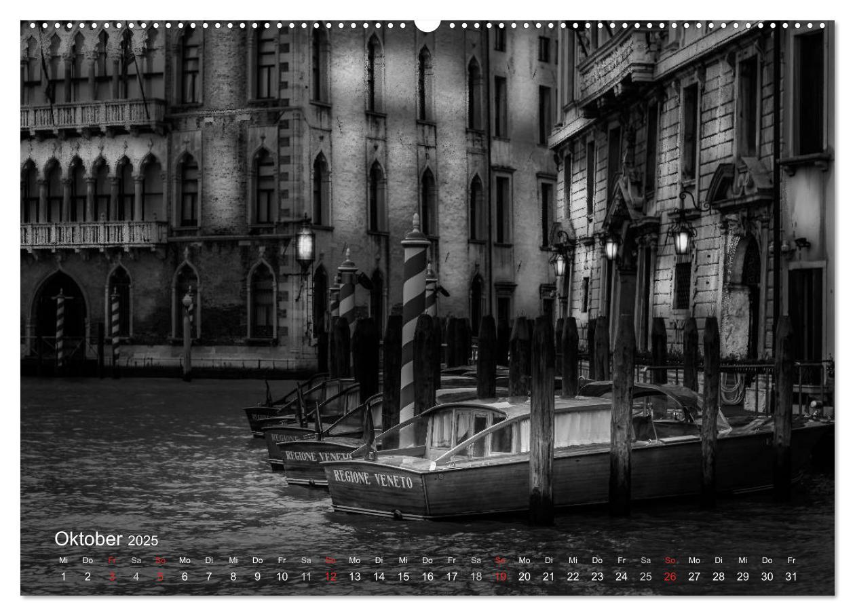
Task: Click calendar date 8
Action: click(x=233, y=577)
